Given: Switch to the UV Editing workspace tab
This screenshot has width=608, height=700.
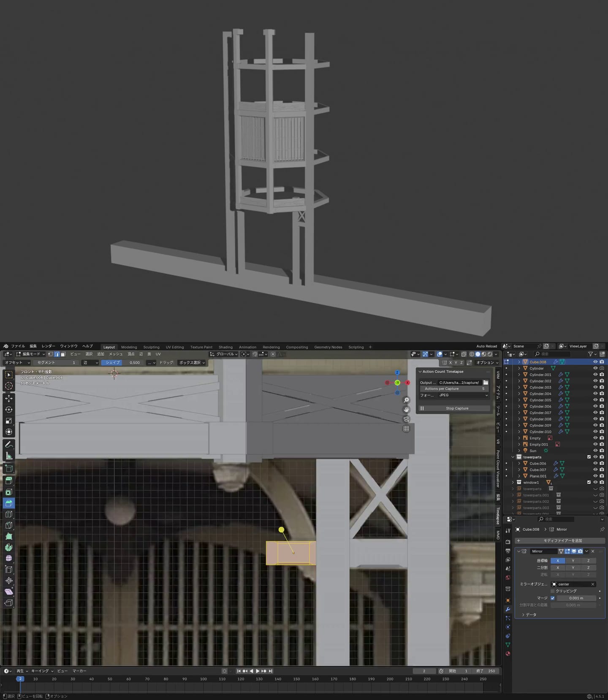Looking at the screenshot, I should [x=175, y=347].
